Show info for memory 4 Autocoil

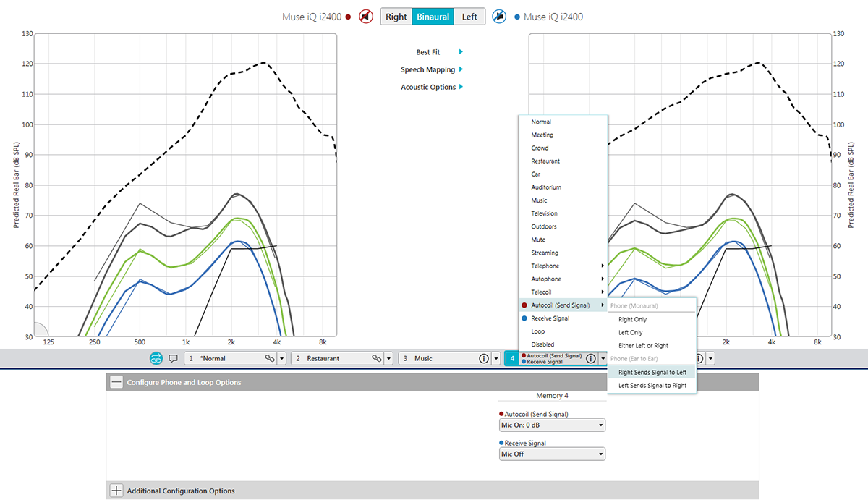pos(591,358)
